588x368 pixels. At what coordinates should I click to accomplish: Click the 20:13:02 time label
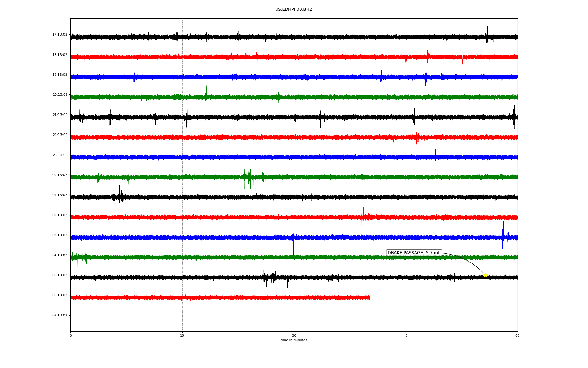click(60, 95)
